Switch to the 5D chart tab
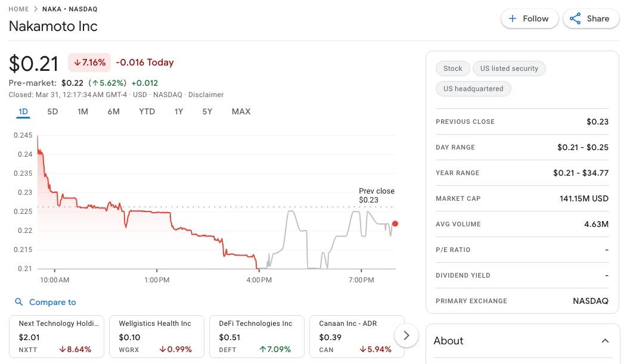Screen dimensions: 630x364 click(52, 111)
